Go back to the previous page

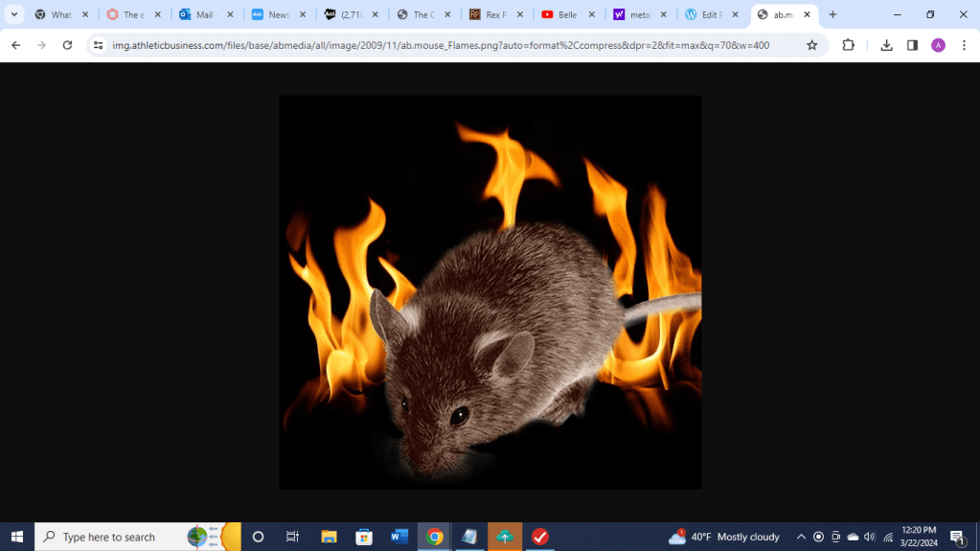tap(16, 45)
